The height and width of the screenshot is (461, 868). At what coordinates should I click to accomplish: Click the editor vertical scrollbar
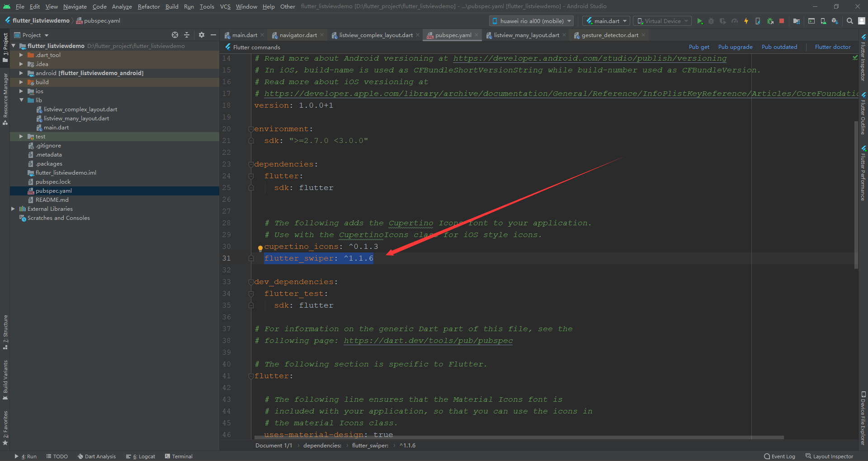click(x=856, y=195)
